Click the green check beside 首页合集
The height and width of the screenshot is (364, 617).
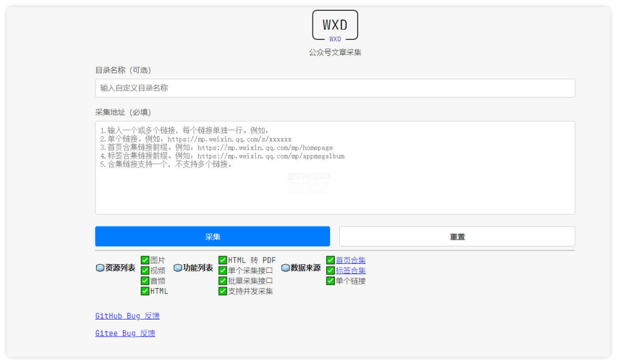click(x=331, y=260)
